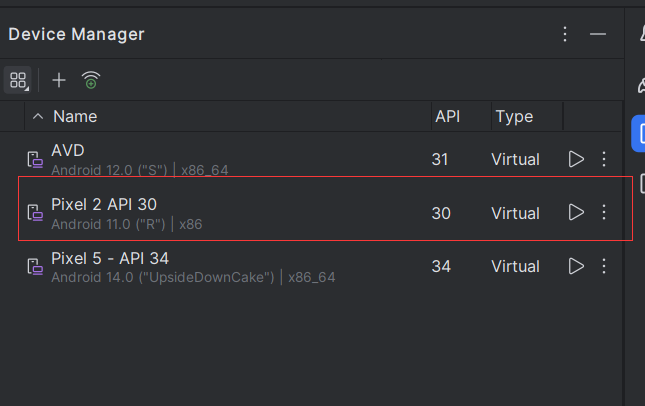Launch Pixel 2 API 30 emulator
645x406 pixels.
click(x=576, y=212)
